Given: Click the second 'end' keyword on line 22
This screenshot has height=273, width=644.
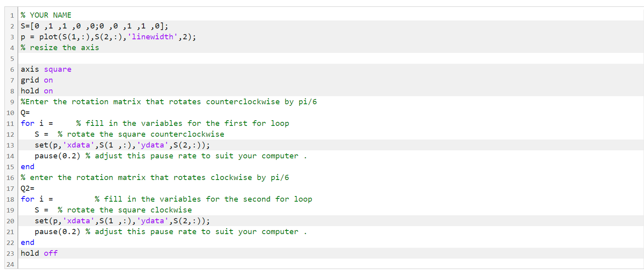Looking at the screenshot, I should coord(28,243).
